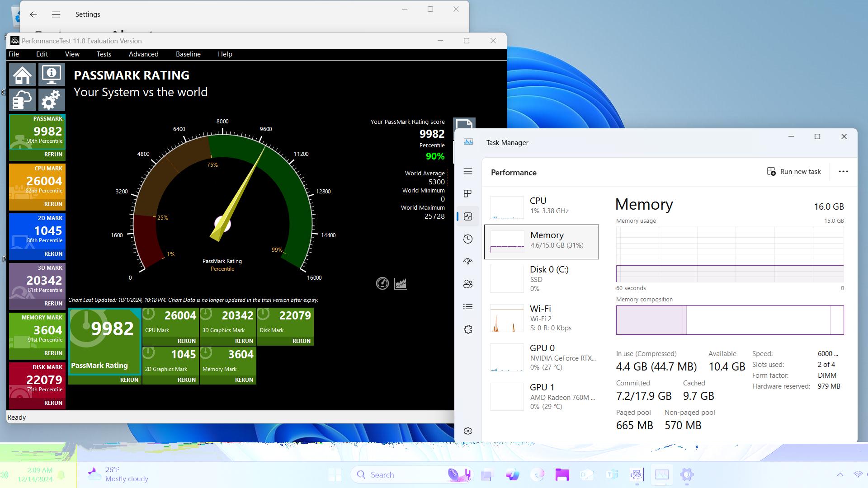
Task: Switch to PerformanceTest taskbar icon
Action: (x=637, y=474)
